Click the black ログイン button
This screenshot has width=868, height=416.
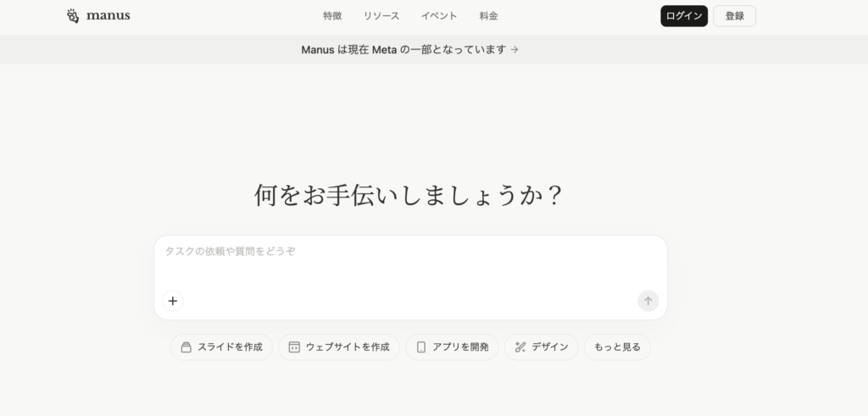pyautogui.click(x=684, y=16)
